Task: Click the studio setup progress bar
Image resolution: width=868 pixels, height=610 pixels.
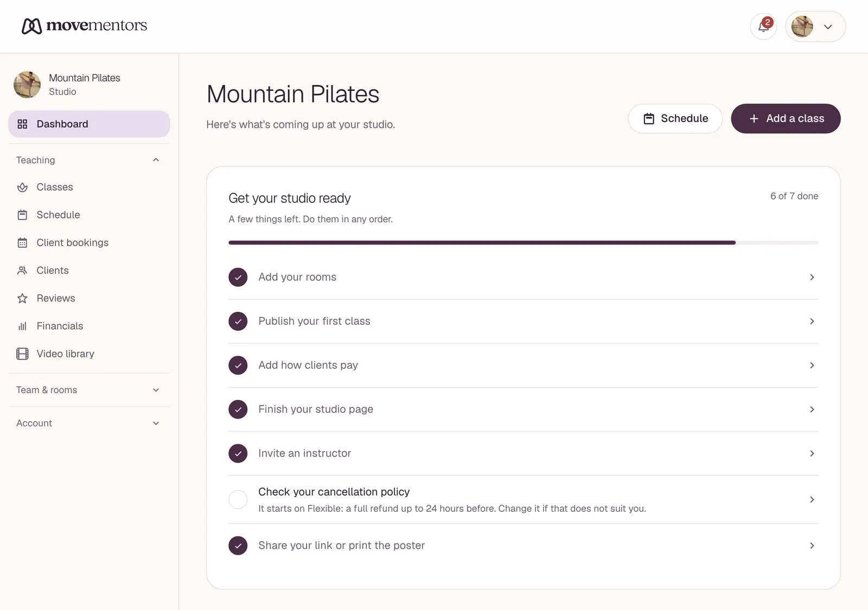Action: tap(524, 243)
